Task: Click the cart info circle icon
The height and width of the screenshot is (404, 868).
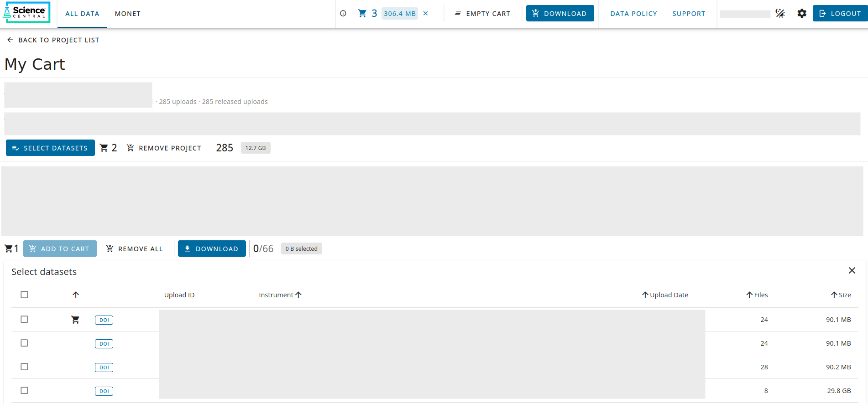Action: (x=343, y=14)
